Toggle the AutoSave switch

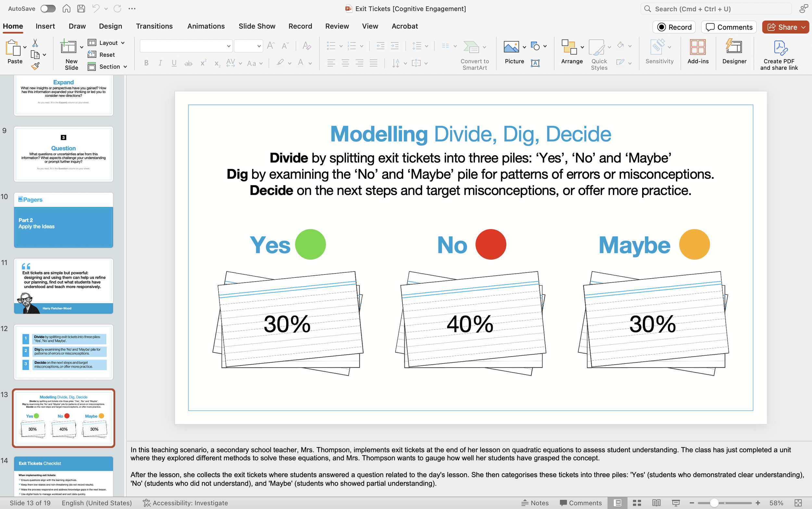tap(48, 9)
